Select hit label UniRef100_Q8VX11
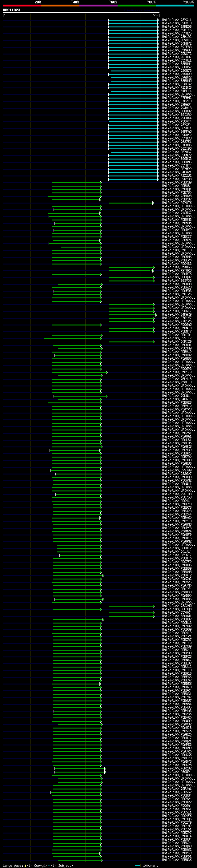 [x=177, y=20]
